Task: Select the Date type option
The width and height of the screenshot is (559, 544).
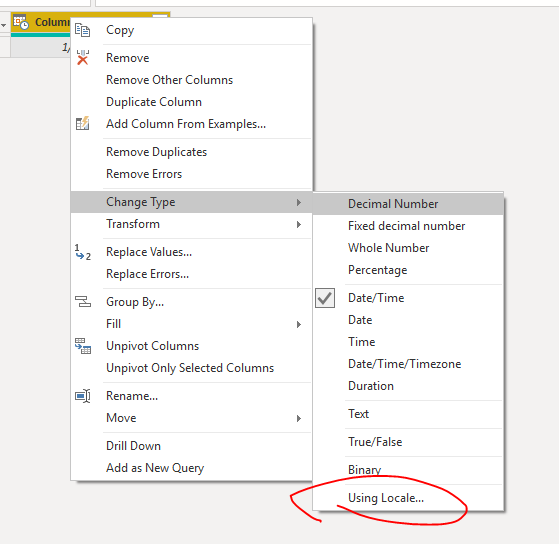Action: (408, 320)
